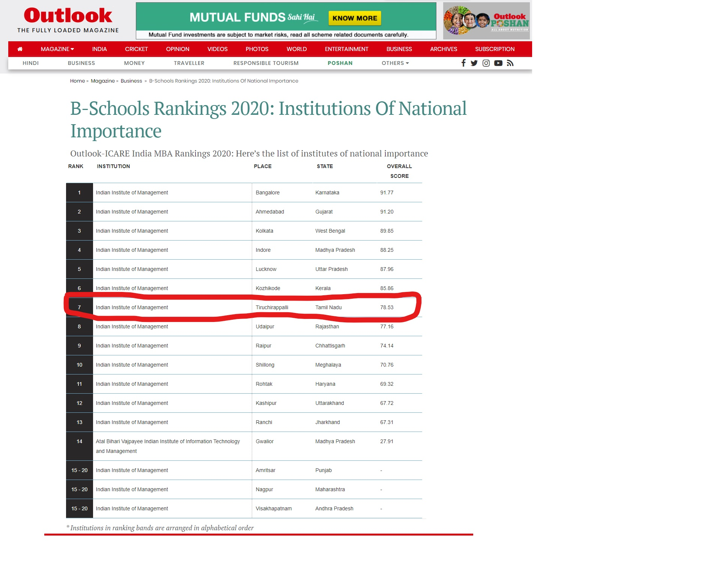Viewport: 728px width, 567px height.
Task: Open Outlook's Facebook page icon
Action: click(463, 63)
